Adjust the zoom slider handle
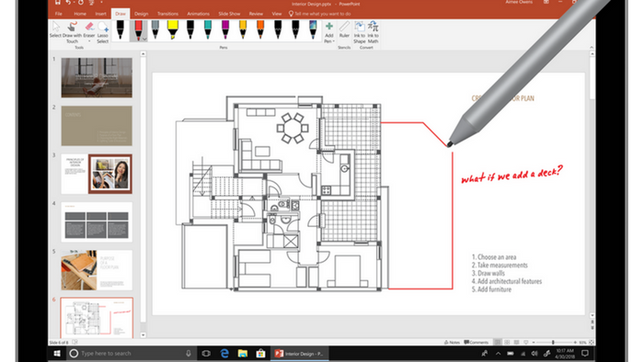This screenshot has height=362, width=644. (553, 343)
